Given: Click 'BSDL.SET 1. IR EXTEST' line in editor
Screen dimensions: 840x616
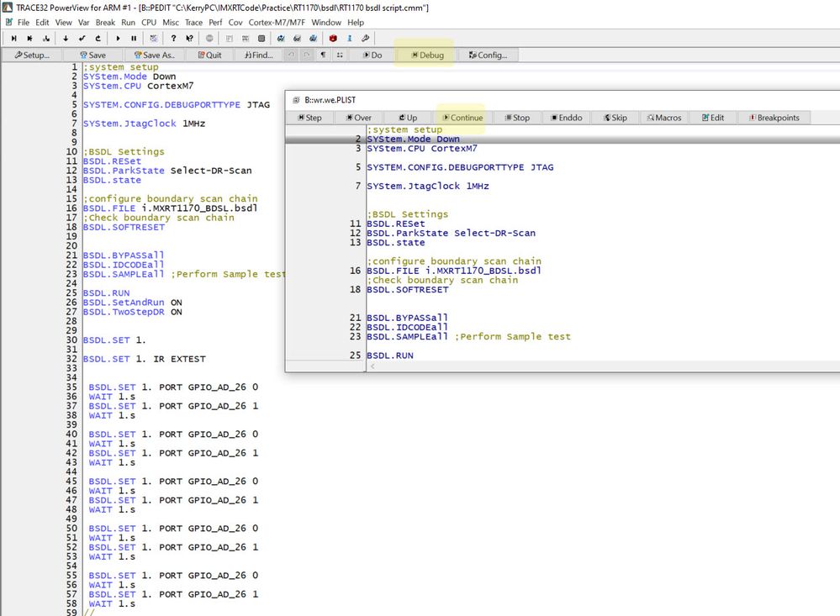Looking at the screenshot, I should point(144,359).
